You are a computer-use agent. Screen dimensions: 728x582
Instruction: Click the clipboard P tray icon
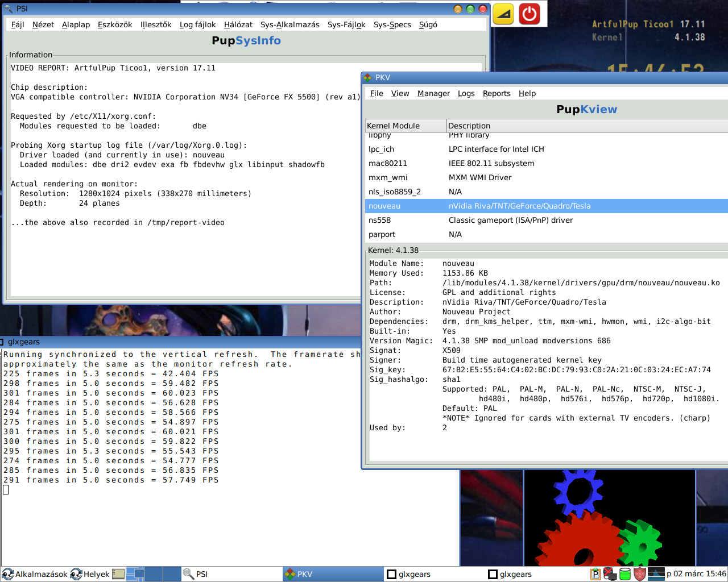[x=595, y=574]
